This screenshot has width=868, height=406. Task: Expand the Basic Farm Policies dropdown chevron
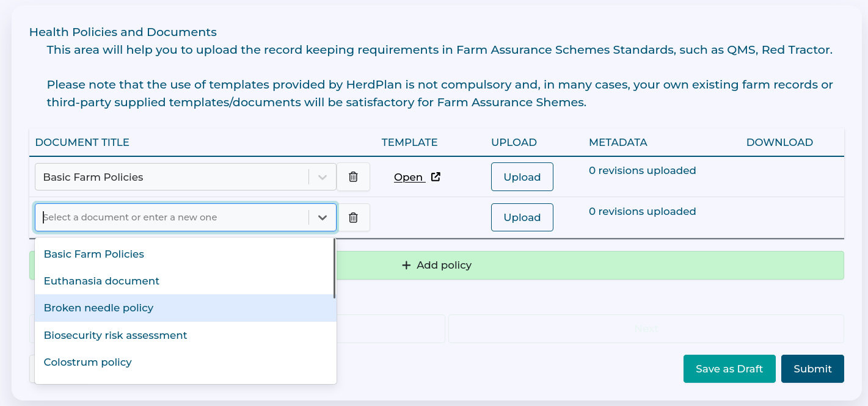(323, 177)
